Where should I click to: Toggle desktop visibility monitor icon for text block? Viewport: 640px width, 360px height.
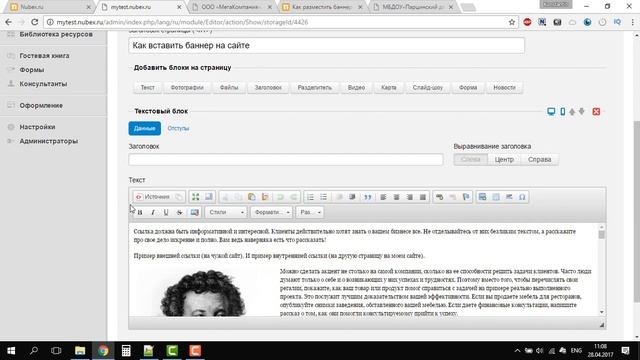[x=551, y=111]
